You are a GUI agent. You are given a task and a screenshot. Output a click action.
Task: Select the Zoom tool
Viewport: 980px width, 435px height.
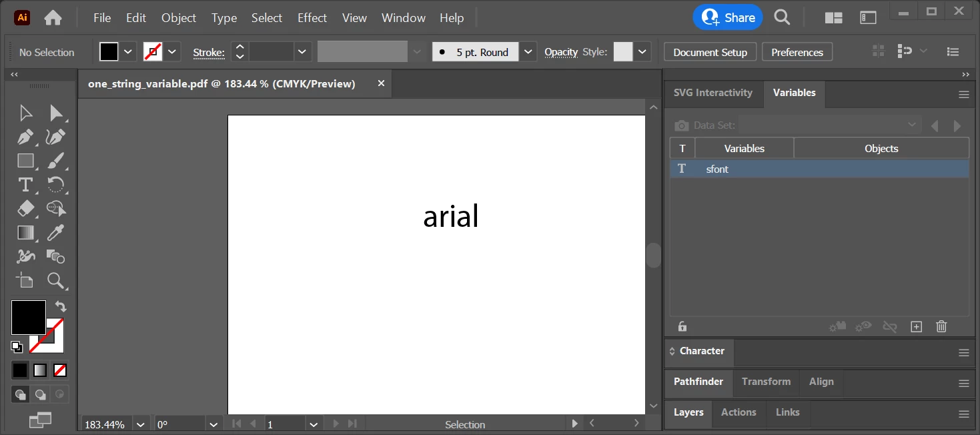click(56, 280)
